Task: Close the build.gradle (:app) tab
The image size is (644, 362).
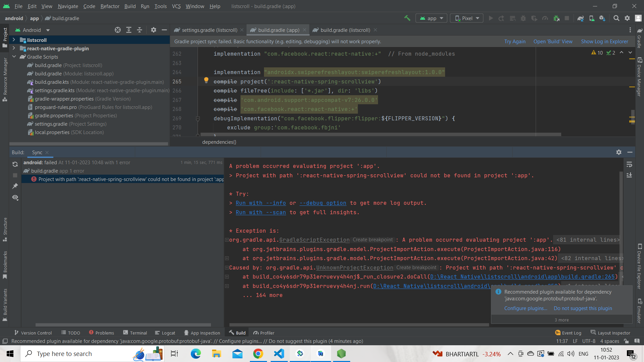Action: (x=305, y=30)
